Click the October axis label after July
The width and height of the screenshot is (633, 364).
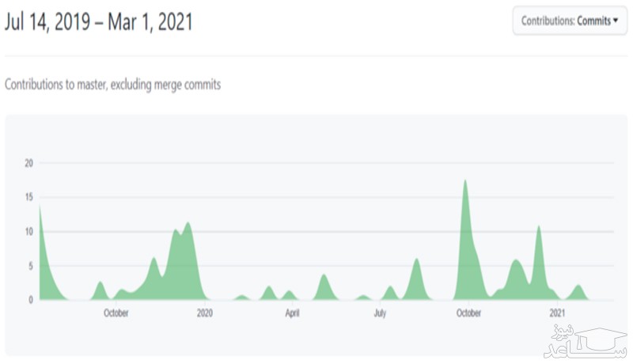coord(468,313)
